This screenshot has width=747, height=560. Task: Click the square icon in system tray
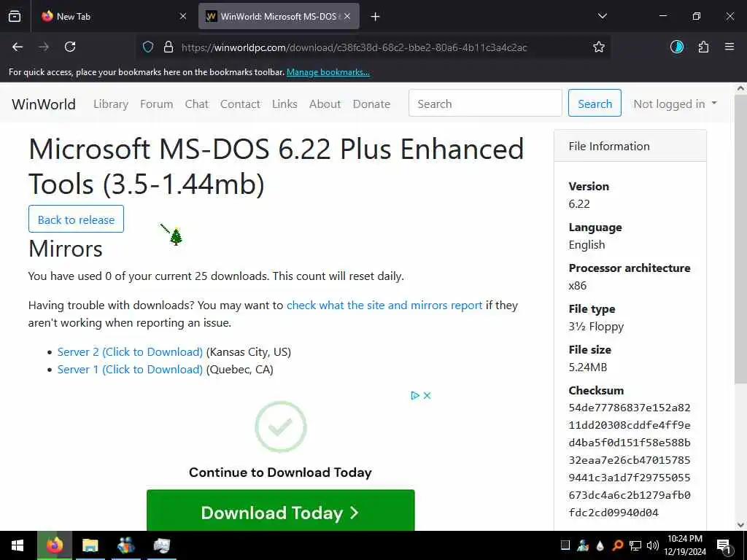(x=565, y=545)
